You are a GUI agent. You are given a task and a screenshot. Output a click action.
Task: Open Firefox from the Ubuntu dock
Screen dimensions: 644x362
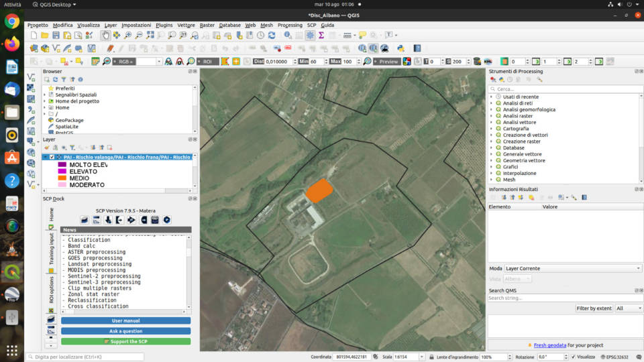(x=11, y=44)
